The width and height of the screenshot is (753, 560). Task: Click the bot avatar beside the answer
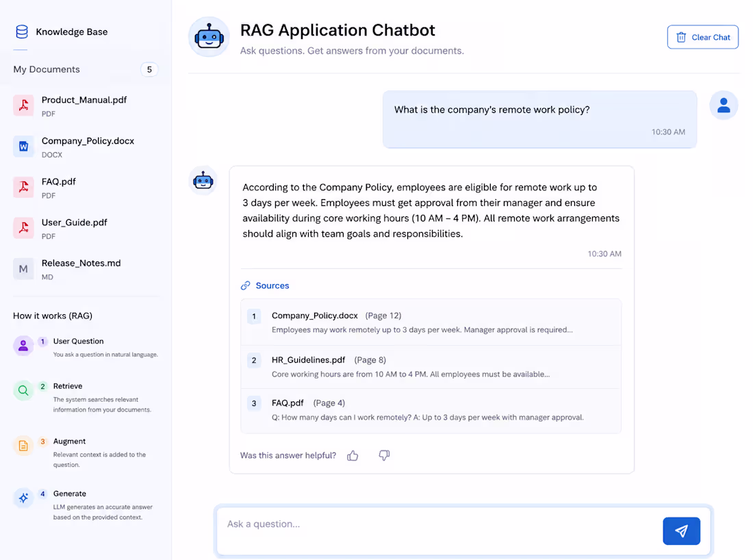coord(203,181)
